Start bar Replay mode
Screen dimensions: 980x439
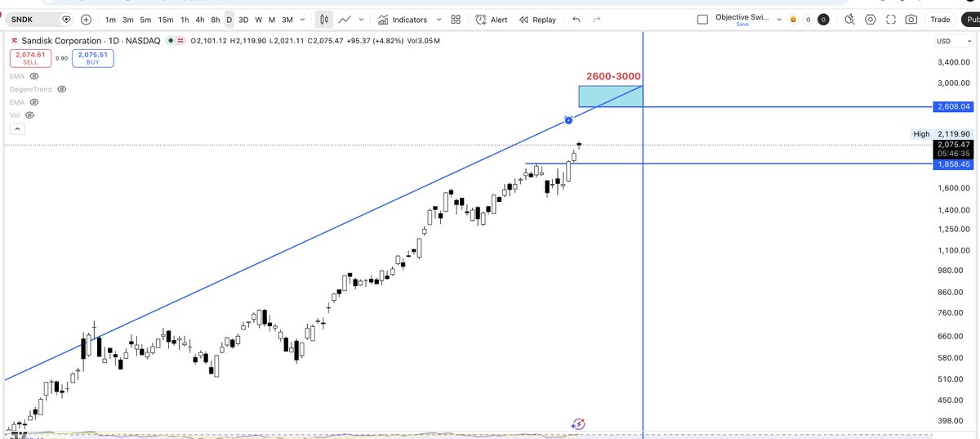[x=536, y=20]
